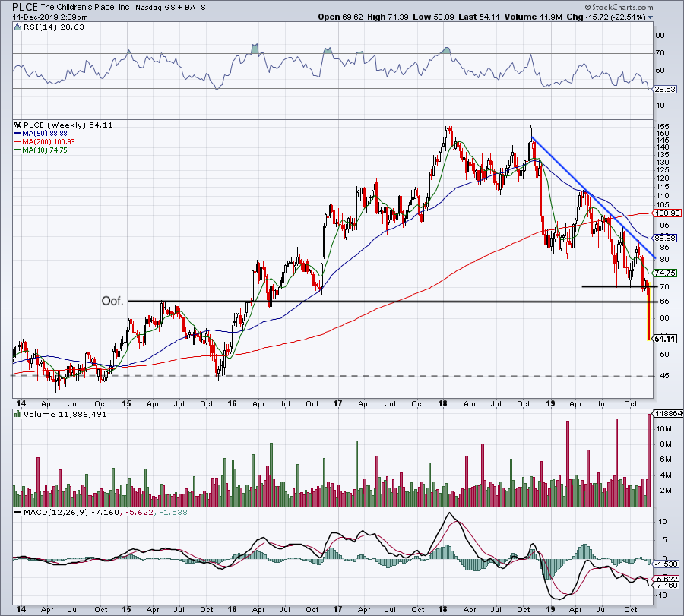Click the 88.88 moving average price tag

pyautogui.click(x=665, y=238)
